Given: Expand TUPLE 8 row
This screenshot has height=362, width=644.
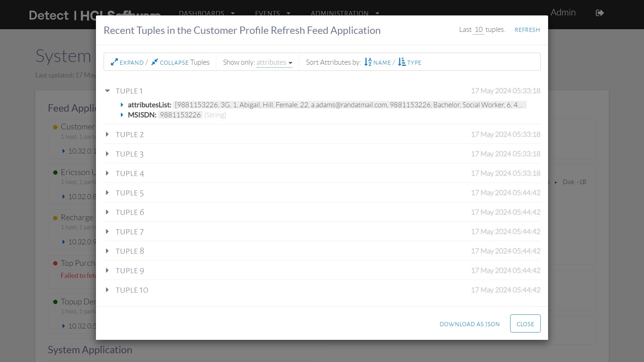Looking at the screenshot, I should click(x=107, y=251).
